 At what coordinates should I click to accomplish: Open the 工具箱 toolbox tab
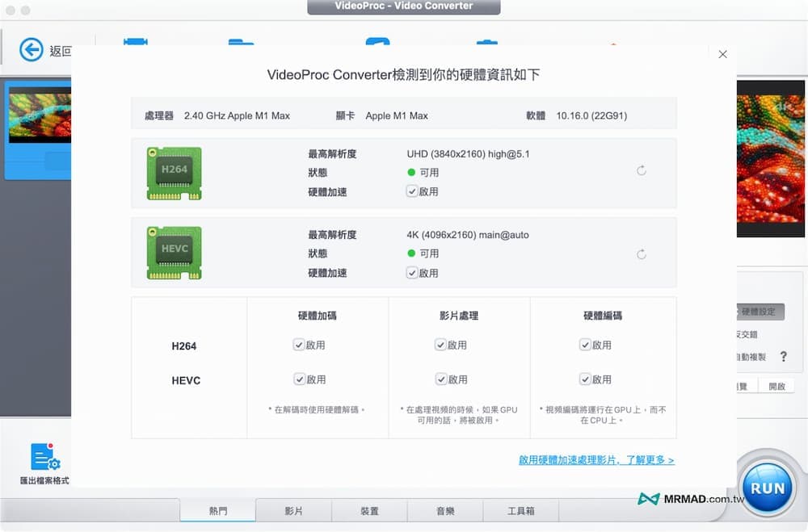click(x=521, y=510)
